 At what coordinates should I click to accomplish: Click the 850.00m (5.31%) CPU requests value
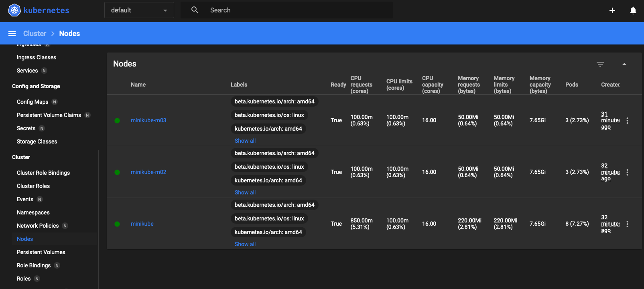(x=362, y=224)
